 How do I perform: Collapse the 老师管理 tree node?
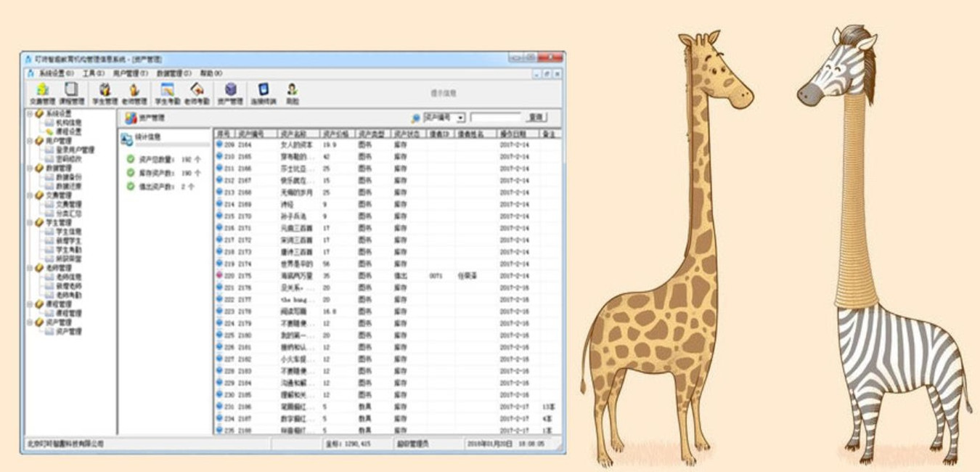30,268
